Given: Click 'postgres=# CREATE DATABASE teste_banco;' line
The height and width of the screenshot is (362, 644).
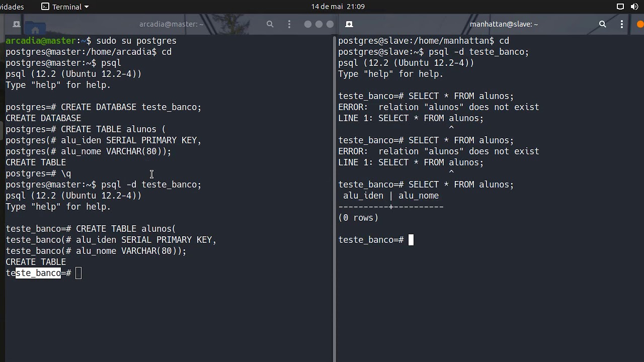Looking at the screenshot, I should (104, 107).
